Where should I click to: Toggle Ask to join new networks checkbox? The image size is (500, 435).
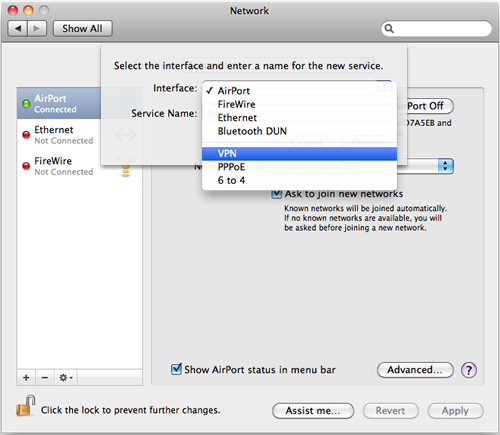[x=277, y=194]
